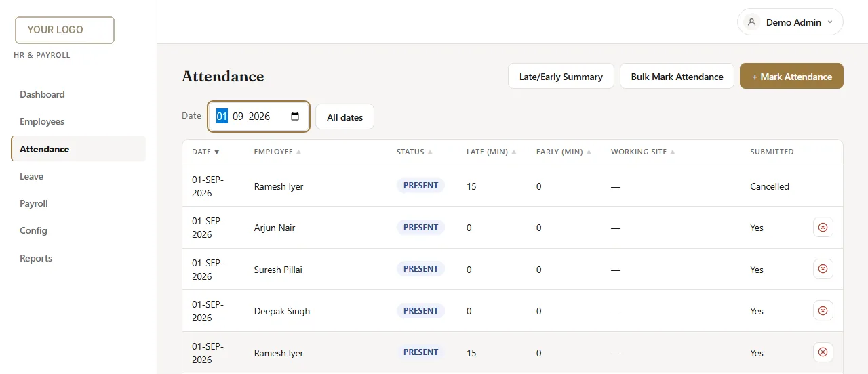Open calendar picker in Date field
The image size is (868, 374).
pyautogui.click(x=295, y=117)
